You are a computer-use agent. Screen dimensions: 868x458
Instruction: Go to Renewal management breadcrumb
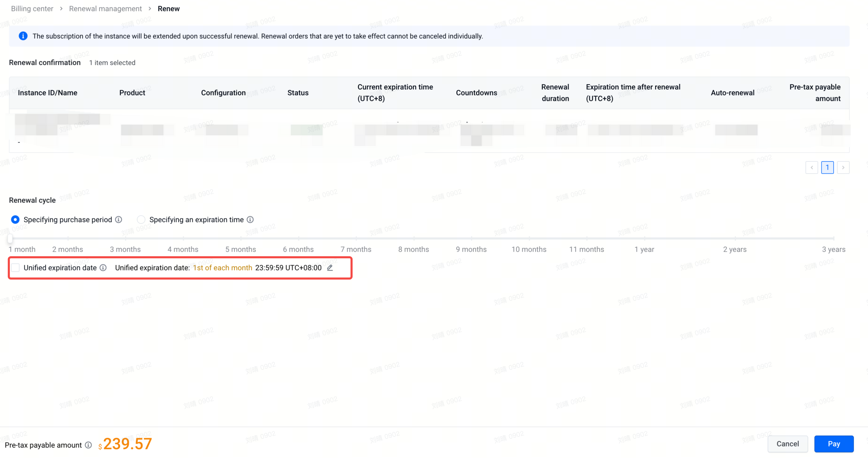pyautogui.click(x=106, y=9)
